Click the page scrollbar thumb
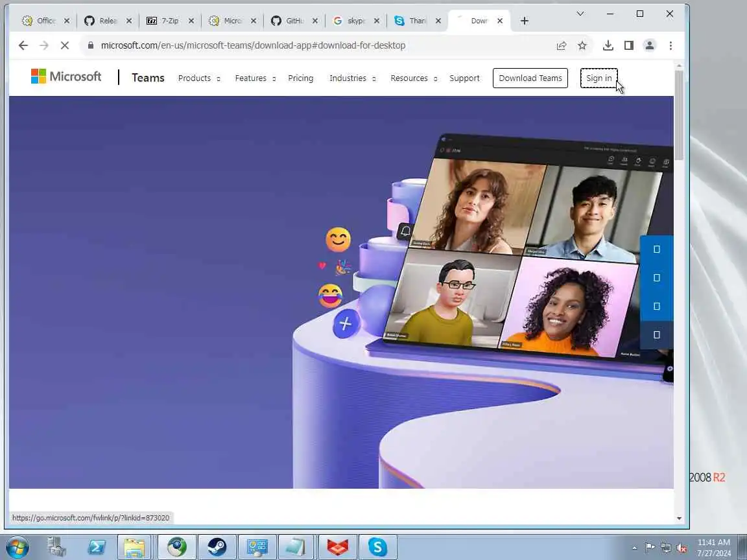This screenshot has height=560, width=747. (679, 115)
